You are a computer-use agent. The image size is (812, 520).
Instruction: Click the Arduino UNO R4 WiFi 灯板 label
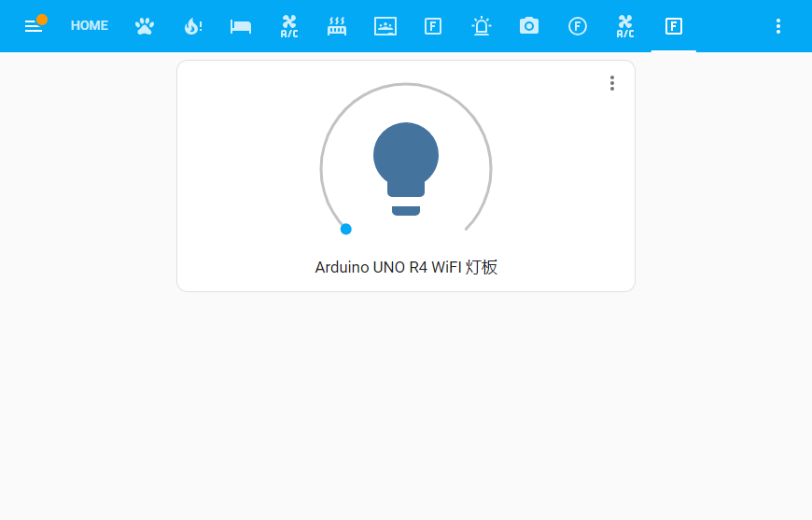point(406,267)
